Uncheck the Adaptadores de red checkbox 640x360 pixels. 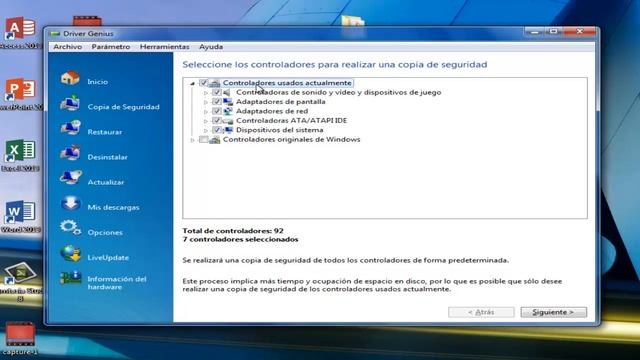[217, 111]
